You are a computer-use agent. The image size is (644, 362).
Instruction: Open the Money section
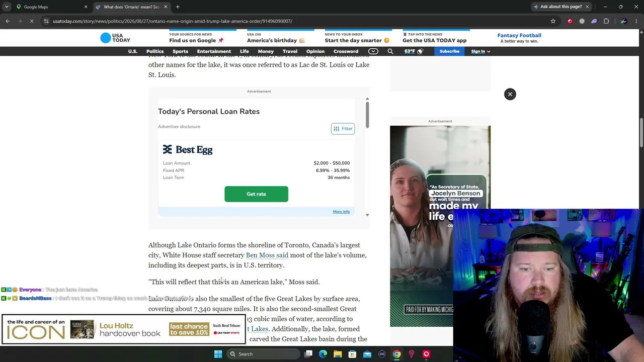tap(266, 51)
